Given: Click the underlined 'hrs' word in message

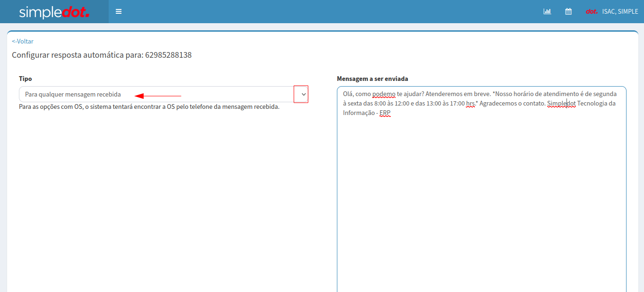Looking at the screenshot, I should pos(470,103).
